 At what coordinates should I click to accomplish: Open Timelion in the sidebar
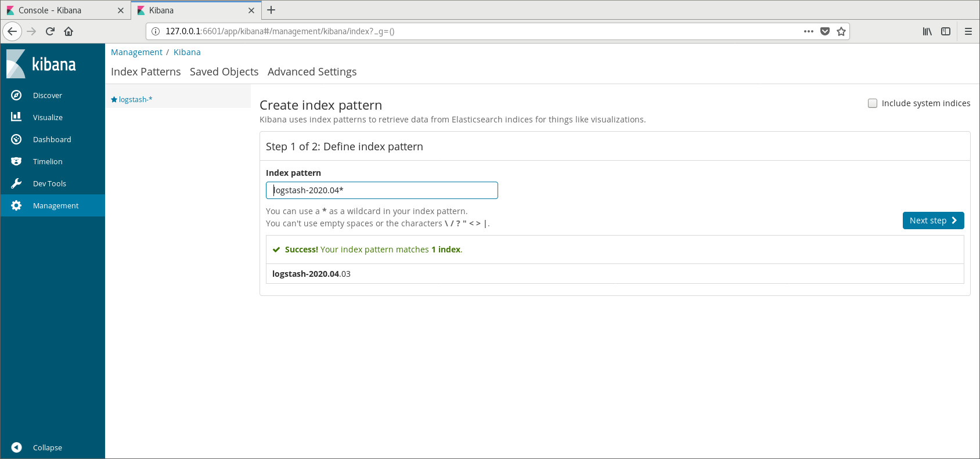coord(48,162)
